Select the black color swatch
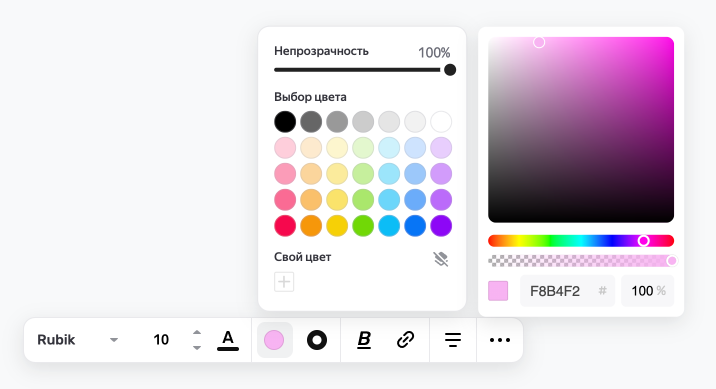 click(285, 122)
